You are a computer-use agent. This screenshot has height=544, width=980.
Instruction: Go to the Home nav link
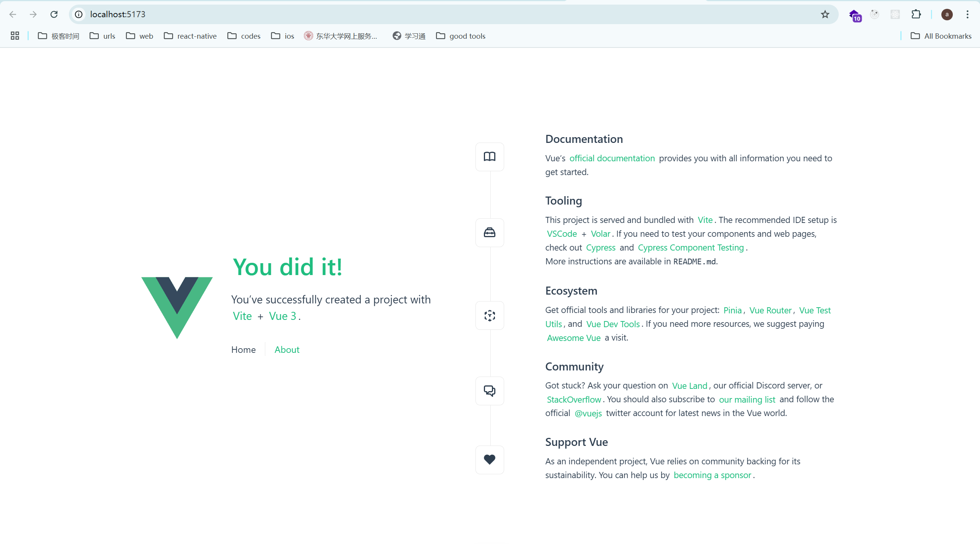(x=243, y=350)
